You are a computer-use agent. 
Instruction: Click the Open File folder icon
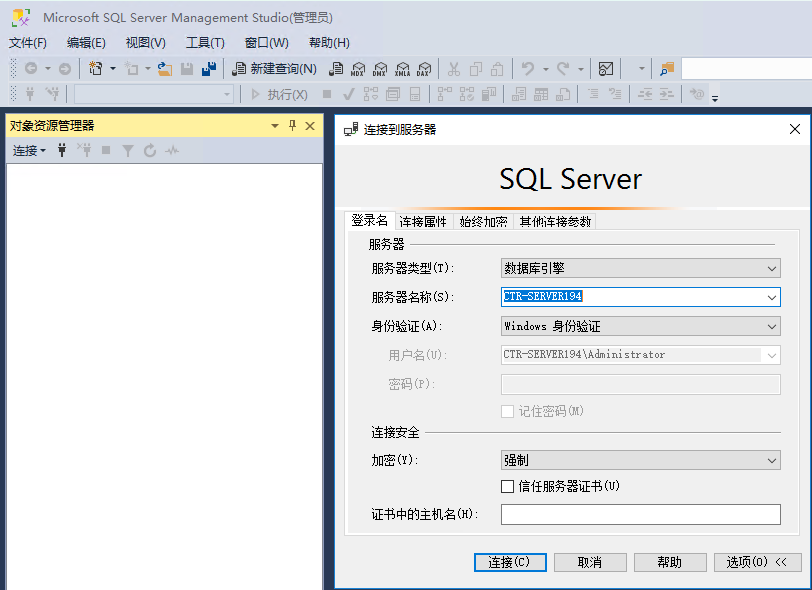click(165, 69)
